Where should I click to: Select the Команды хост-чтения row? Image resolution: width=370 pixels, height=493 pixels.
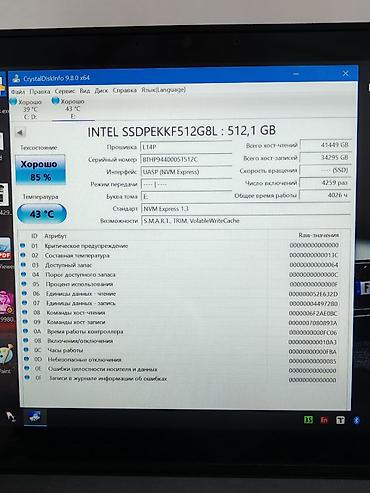coord(180,313)
